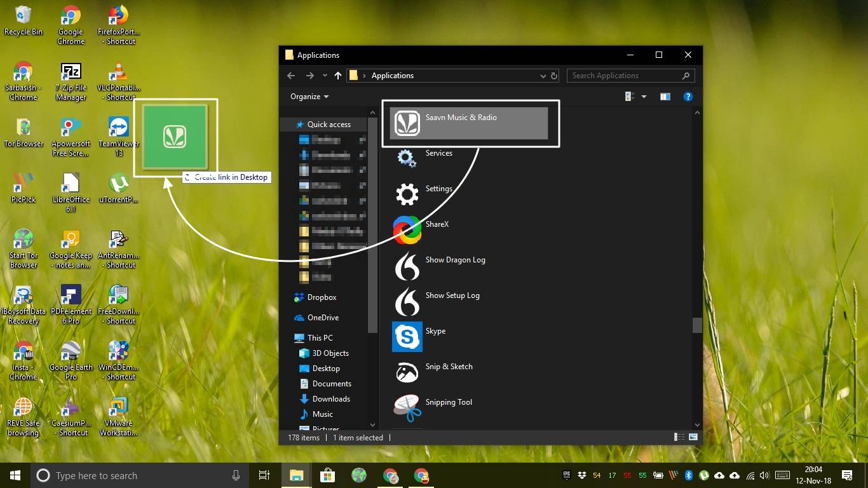This screenshot has height=488, width=868.
Task: Select Saavn Music & Radio app entry
Action: [468, 123]
